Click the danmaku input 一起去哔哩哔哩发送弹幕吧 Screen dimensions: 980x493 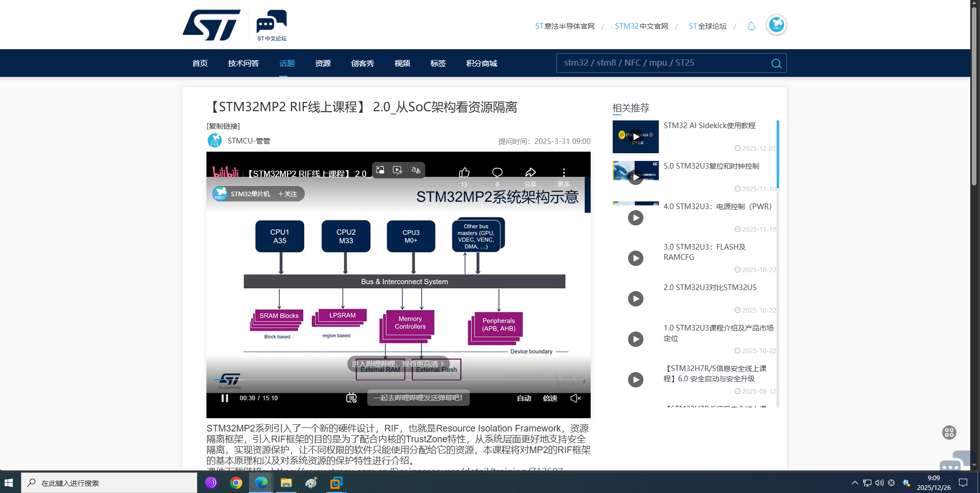click(418, 398)
